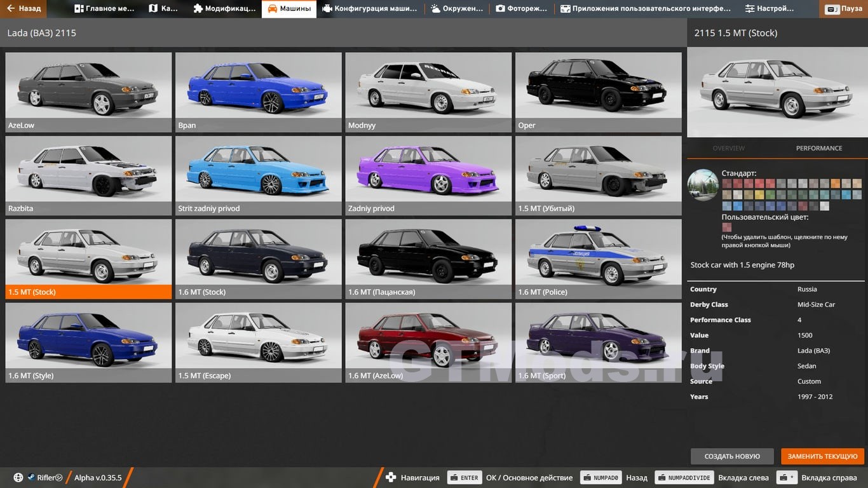The image size is (868, 488).
Task: Select the AzeLow configuration thumbnail
Action: [x=88, y=92]
